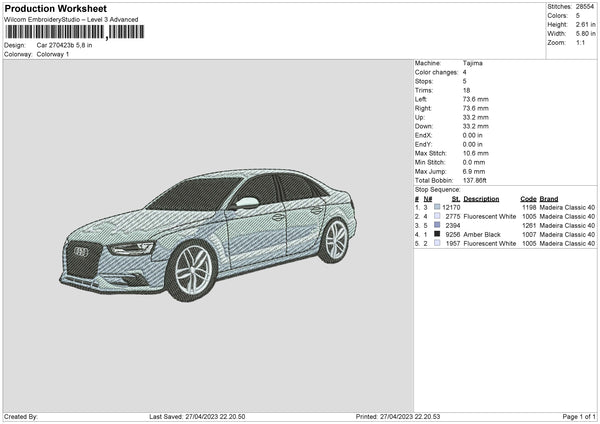The height and width of the screenshot is (424, 600).
Task: Click the Colors count value 5
Action: (578, 16)
